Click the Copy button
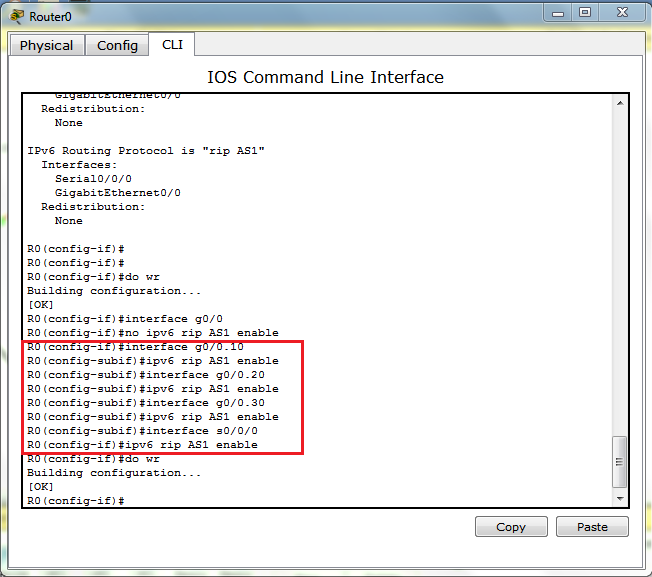This screenshot has width=652, height=577. (511, 527)
